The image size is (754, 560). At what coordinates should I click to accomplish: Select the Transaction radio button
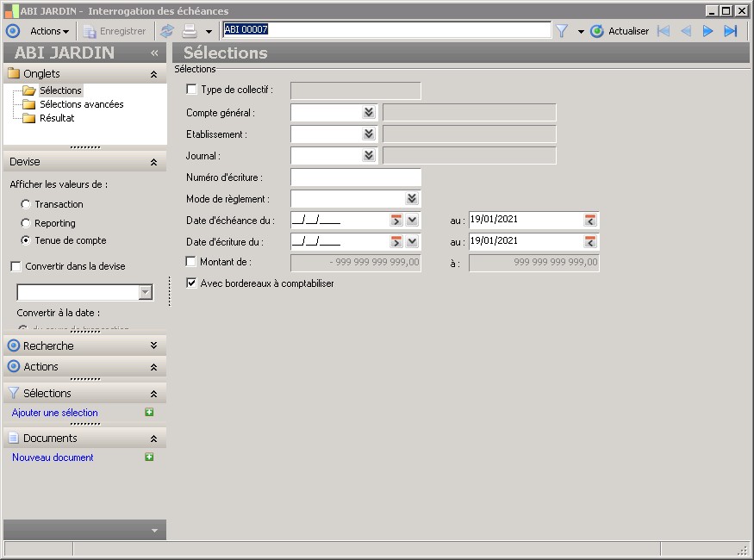[26, 204]
